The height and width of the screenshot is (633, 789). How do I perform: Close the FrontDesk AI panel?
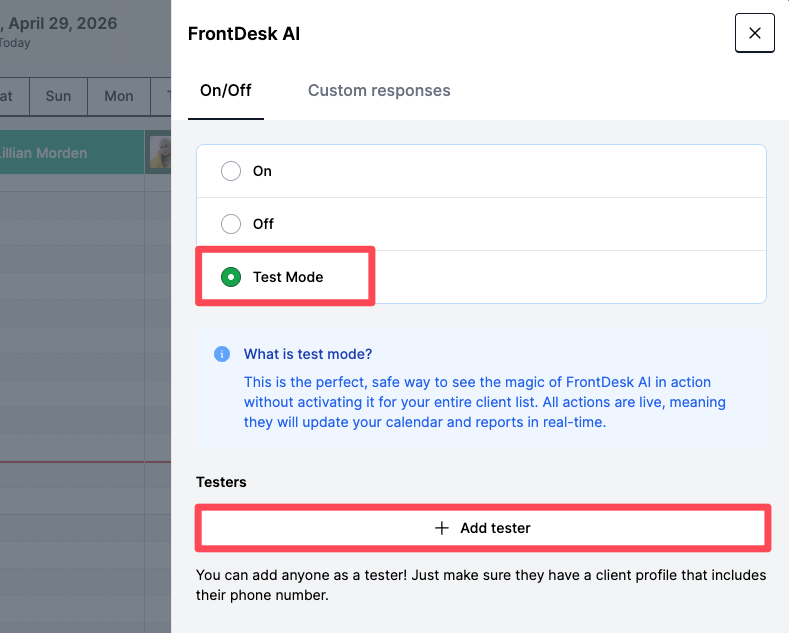click(x=754, y=33)
